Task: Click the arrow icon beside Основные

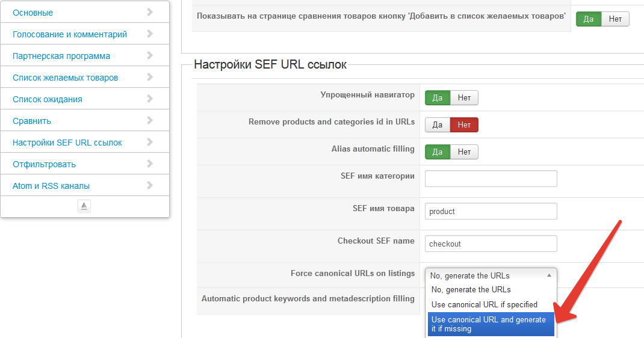Action: coord(150,13)
